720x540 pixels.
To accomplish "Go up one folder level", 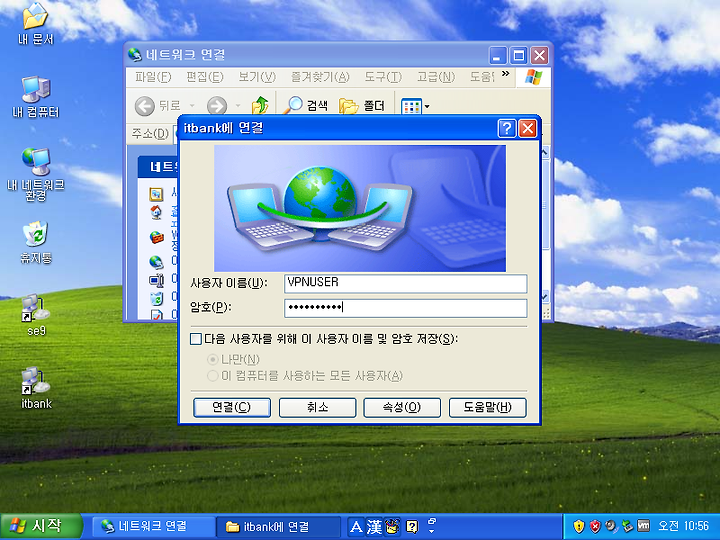I will coord(260,106).
